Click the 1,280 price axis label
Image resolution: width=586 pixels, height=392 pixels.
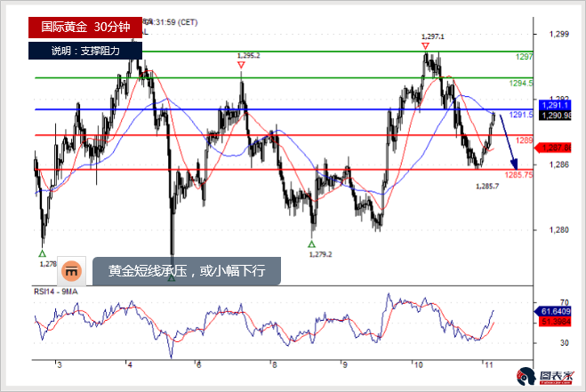[558, 230]
